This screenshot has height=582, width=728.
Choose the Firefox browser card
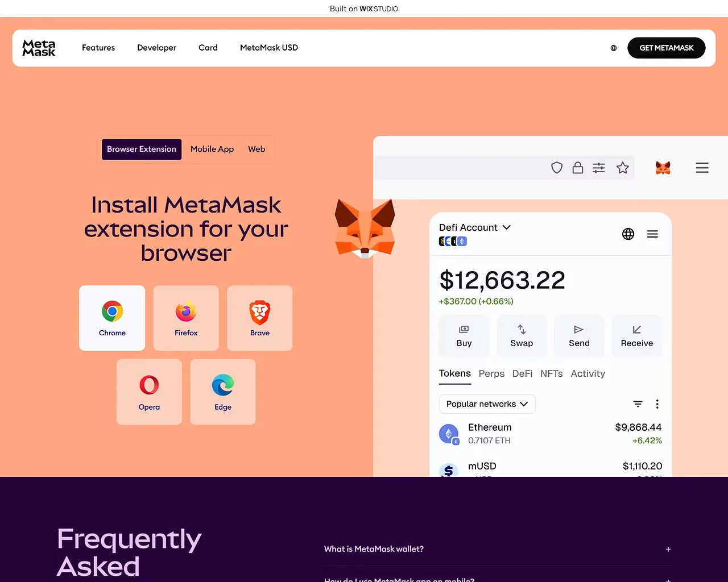click(186, 318)
